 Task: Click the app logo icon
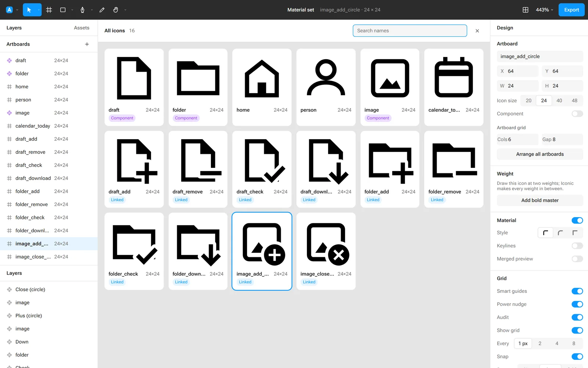(x=10, y=10)
